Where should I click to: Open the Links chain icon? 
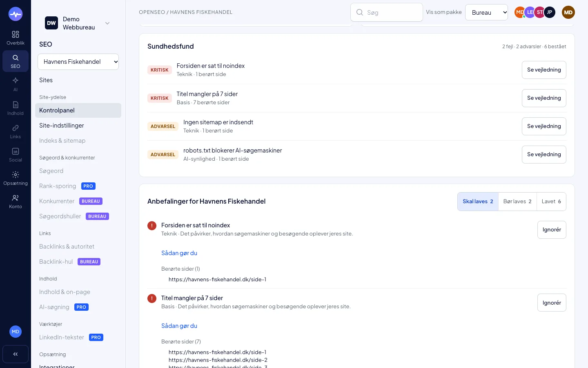pyautogui.click(x=16, y=128)
